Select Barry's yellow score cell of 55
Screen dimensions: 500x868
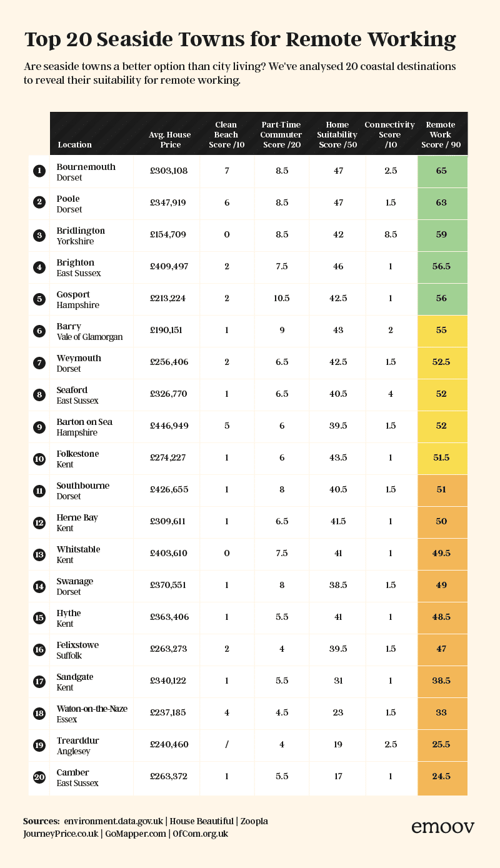click(x=441, y=330)
